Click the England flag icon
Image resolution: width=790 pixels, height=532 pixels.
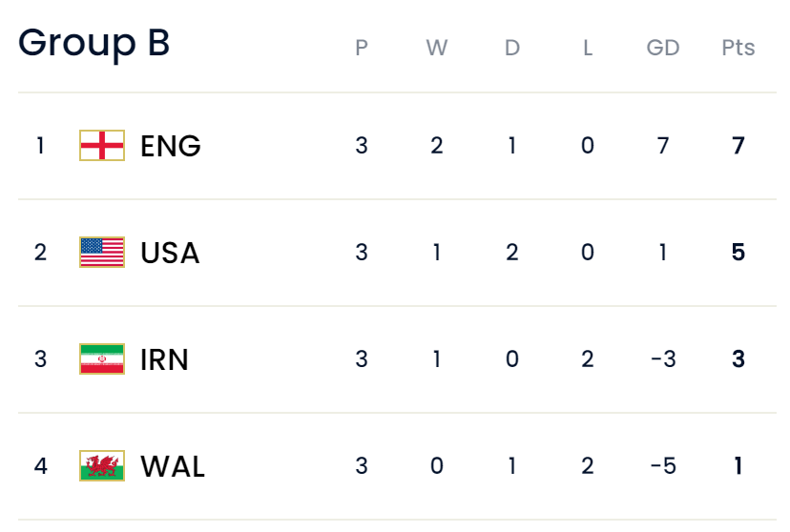102,146
